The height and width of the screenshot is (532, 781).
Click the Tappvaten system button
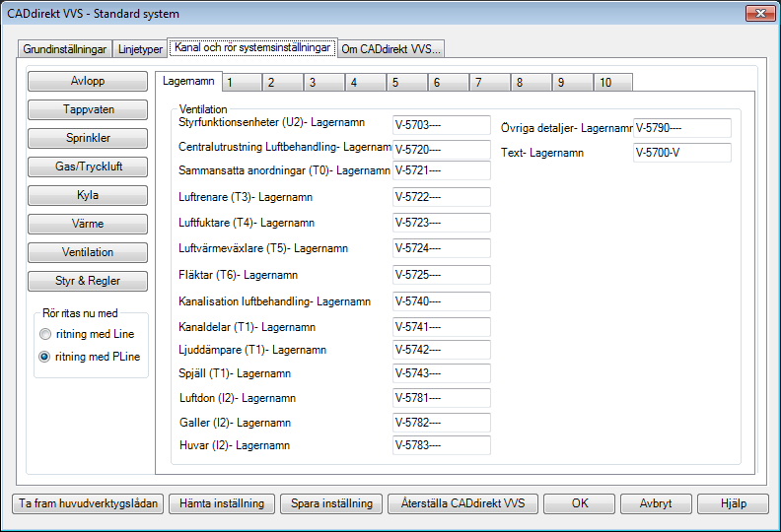(x=88, y=109)
